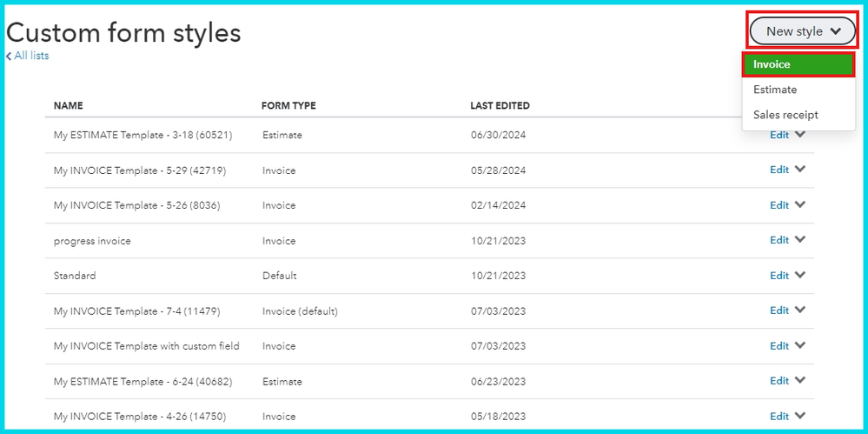Click Edit for My INVOICE Template - 5-26 (8036)

click(779, 205)
